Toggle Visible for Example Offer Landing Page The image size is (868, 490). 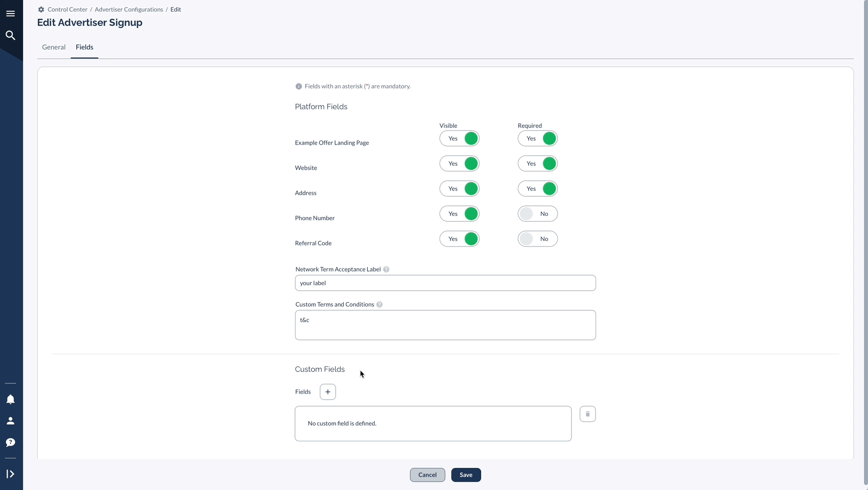point(460,139)
